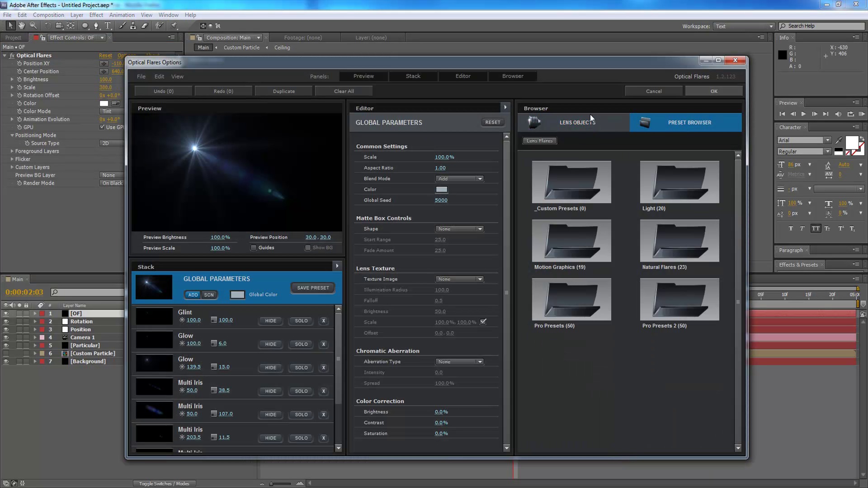Toggle visibility of [Background] layer
Screen dimensions: 868x488
pos(6,361)
